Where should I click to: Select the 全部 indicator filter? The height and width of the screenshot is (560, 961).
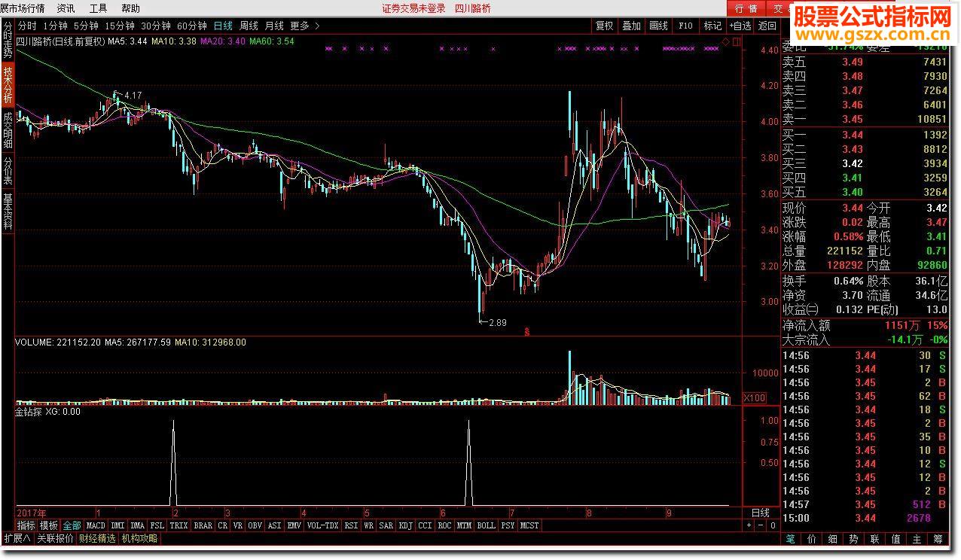72,525
